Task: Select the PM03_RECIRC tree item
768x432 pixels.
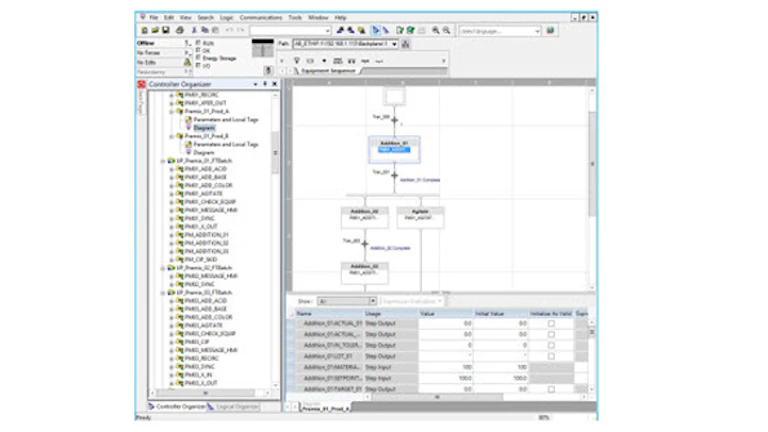Action: coord(201,358)
